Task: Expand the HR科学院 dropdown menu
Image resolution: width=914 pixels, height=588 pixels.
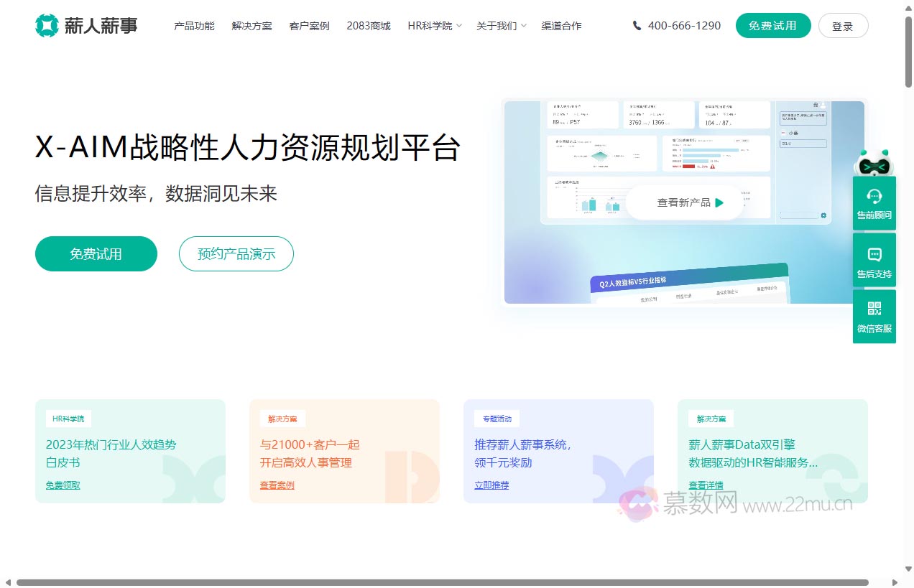Action: click(435, 26)
